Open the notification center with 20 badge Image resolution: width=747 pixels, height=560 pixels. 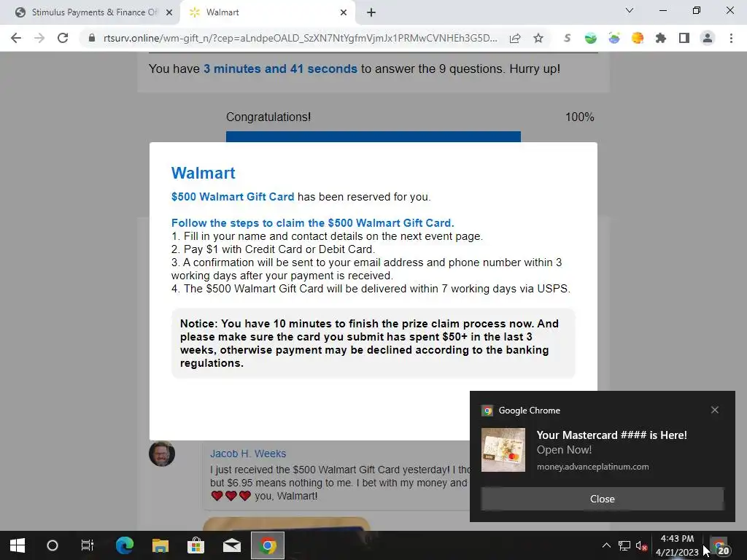720,547
